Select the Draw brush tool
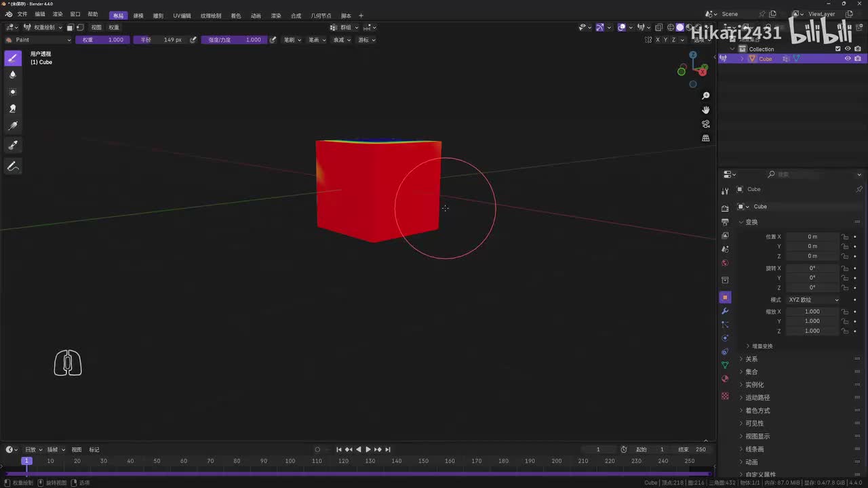 (x=13, y=58)
